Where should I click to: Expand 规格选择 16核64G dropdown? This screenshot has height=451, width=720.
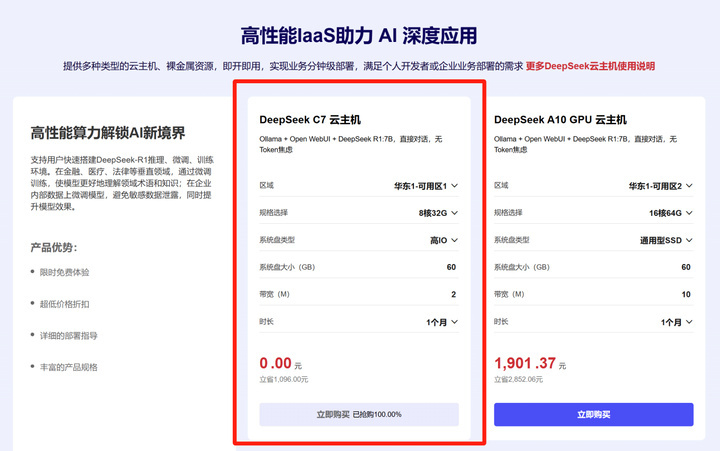(670, 213)
